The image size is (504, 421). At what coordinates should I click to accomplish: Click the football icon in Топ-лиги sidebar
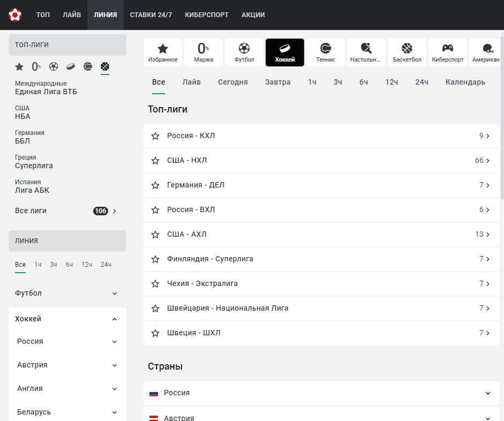click(x=54, y=67)
